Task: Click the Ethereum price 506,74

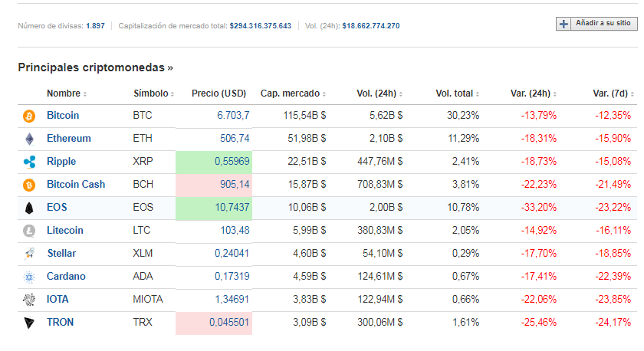Action: (235, 139)
